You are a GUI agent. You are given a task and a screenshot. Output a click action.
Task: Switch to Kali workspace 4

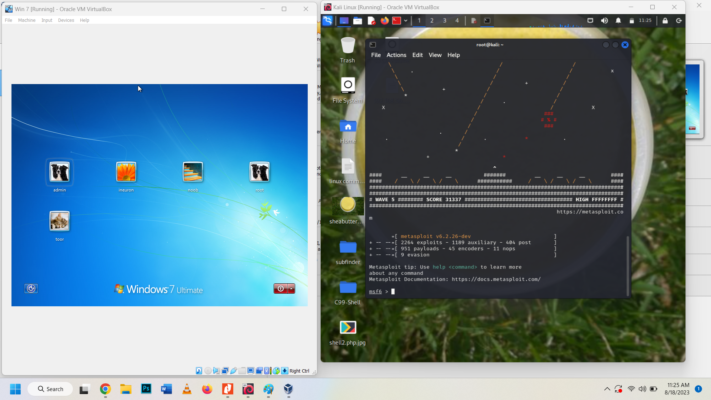pos(457,20)
